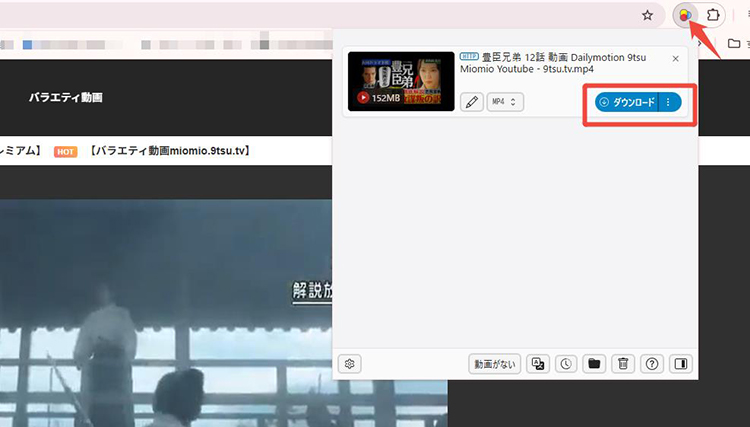The image size is (750, 427).
Task: Edit the file name with pencil icon
Action: 472,102
